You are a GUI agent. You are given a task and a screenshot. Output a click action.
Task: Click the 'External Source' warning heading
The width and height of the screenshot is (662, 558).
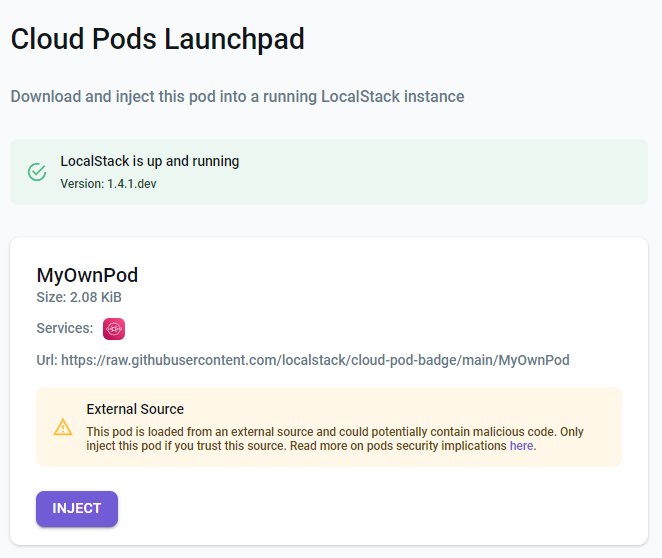[x=135, y=409]
